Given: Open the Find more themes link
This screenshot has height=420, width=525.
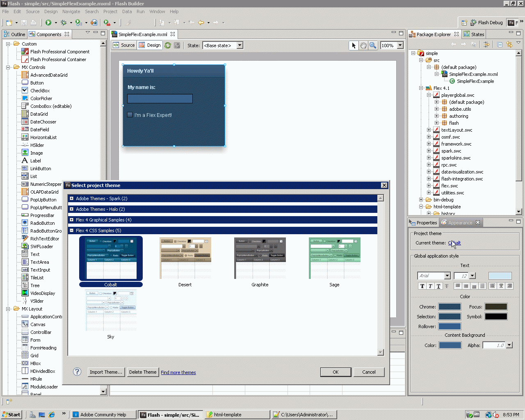Looking at the screenshot, I should tap(178, 372).
